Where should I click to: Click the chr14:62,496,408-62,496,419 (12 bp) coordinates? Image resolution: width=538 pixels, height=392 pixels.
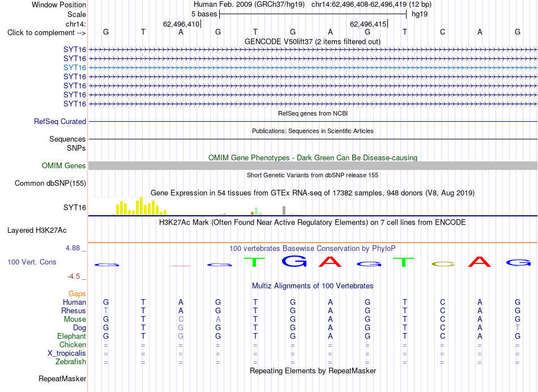pos(372,5)
